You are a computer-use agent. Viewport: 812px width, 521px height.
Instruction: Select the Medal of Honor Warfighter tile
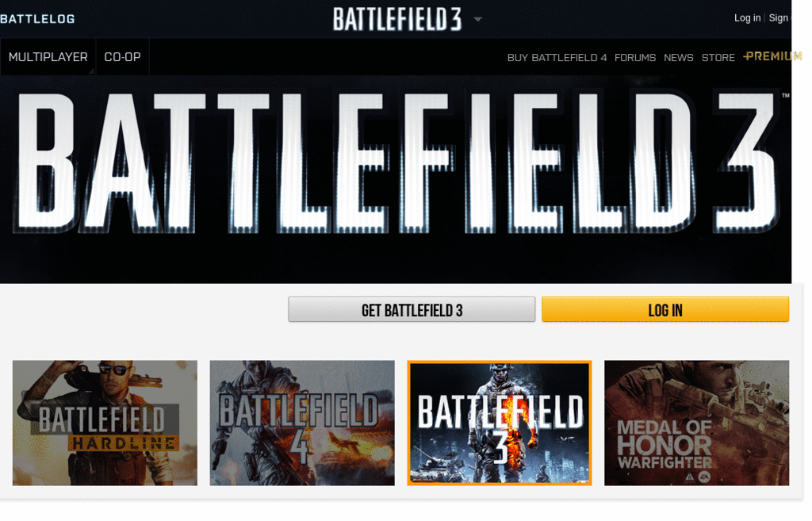[696, 423]
